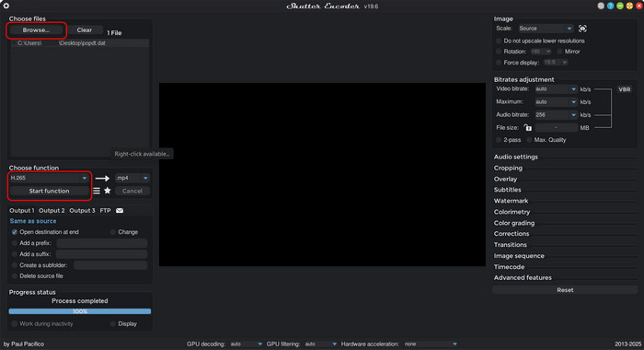Open the function list menu icon
The height and width of the screenshot is (350, 644).
(97, 191)
